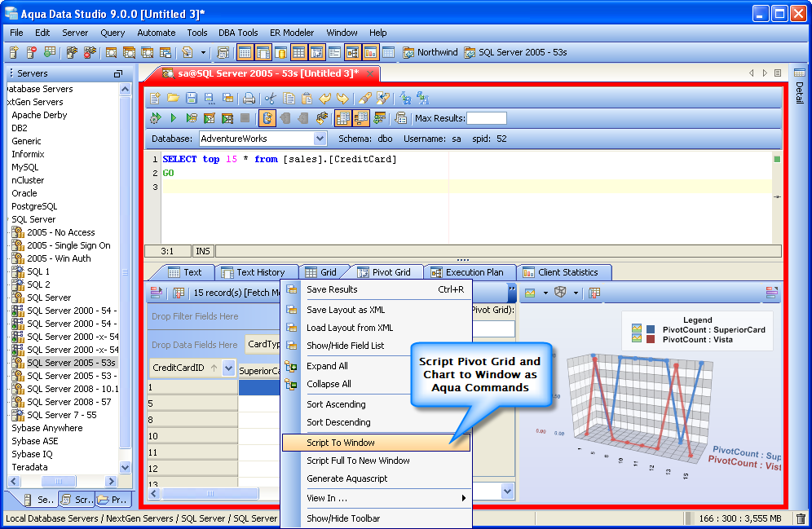Open the combo box below the pivot grid panel
Viewport: 812px width, 529px height.
click(x=507, y=491)
